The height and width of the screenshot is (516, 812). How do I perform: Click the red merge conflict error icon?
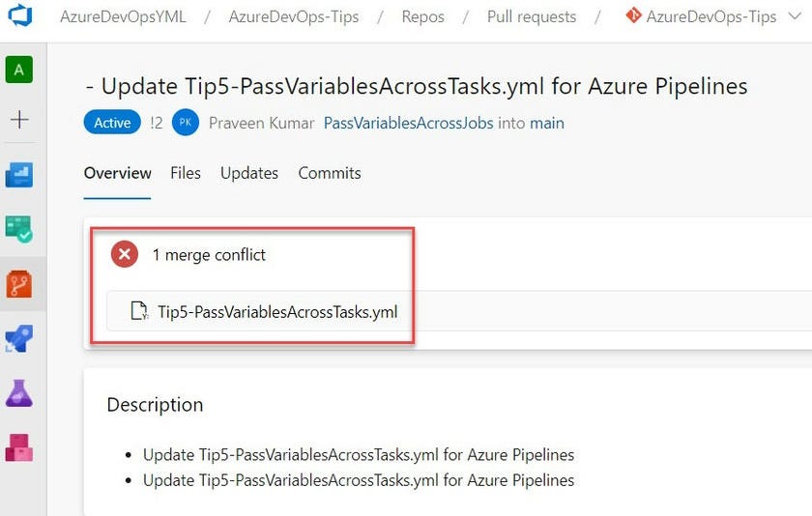coord(125,255)
